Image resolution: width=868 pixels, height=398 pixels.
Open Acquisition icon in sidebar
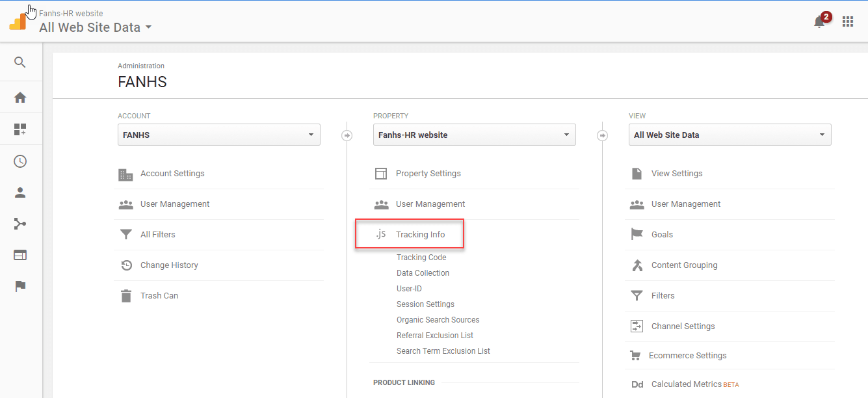(20, 224)
